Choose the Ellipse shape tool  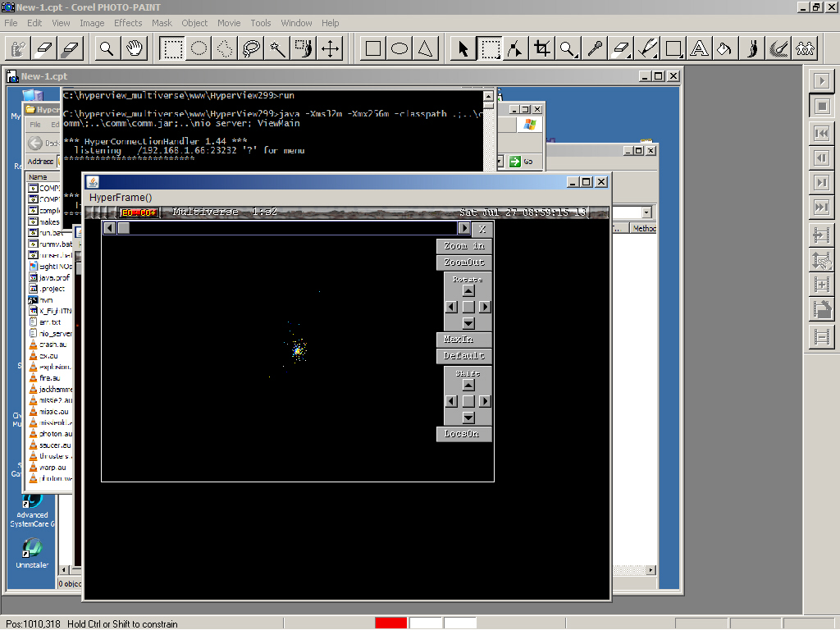[x=399, y=49]
